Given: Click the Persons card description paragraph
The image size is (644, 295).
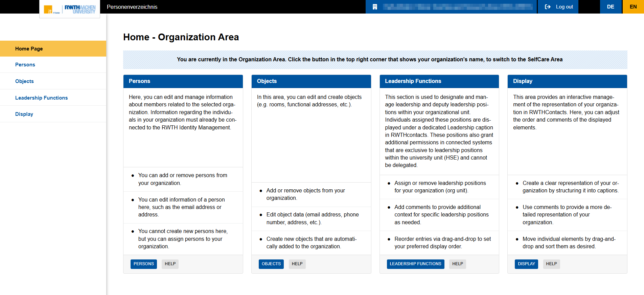Looking at the screenshot, I should point(183,112).
